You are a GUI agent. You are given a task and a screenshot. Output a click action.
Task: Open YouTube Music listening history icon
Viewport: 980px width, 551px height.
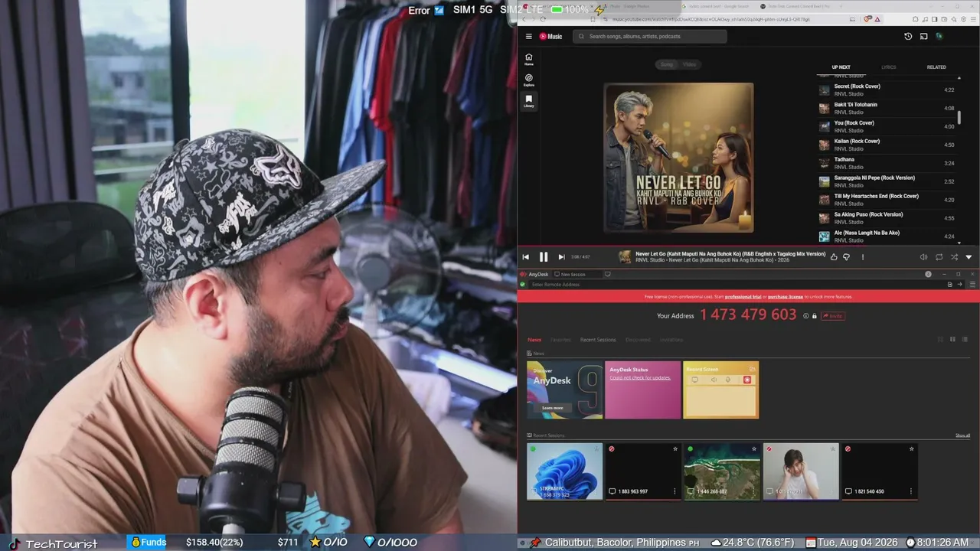point(908,36)
